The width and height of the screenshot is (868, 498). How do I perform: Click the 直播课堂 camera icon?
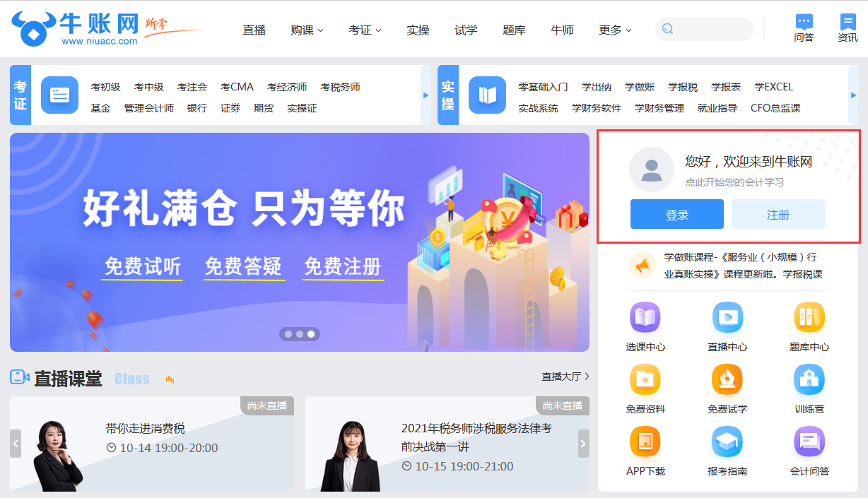coord(20,377)
